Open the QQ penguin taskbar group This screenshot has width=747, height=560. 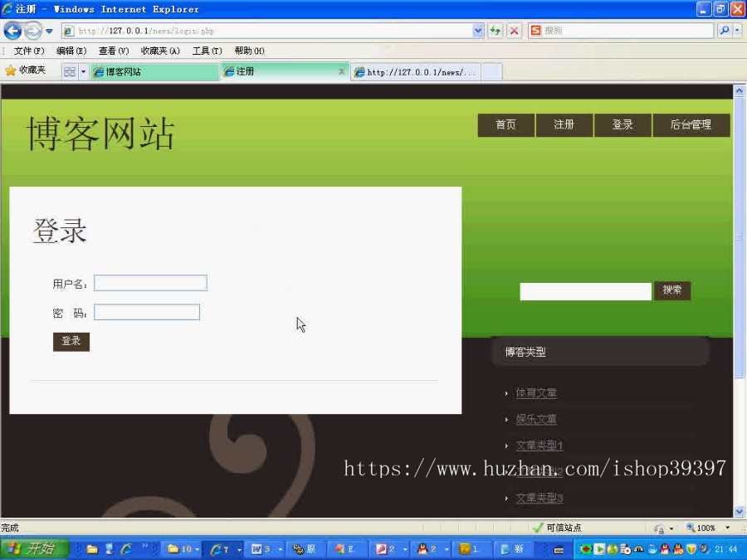point(432,549)
